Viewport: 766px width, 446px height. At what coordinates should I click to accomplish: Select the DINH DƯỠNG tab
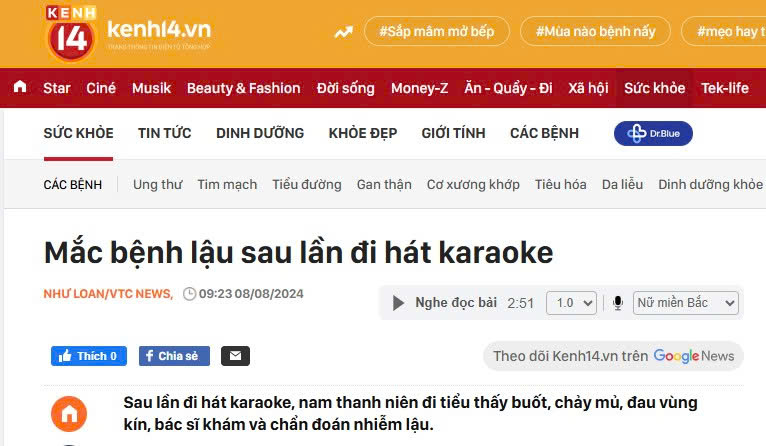click(260, 133)
